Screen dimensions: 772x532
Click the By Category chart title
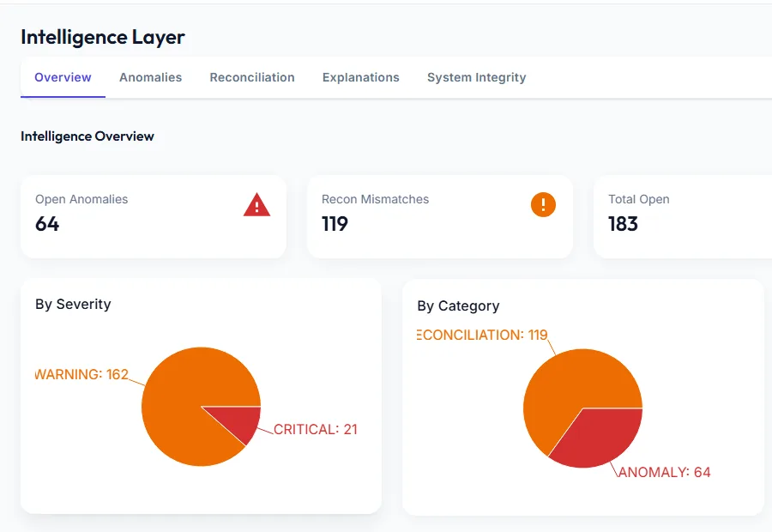[x=458, y=305]
